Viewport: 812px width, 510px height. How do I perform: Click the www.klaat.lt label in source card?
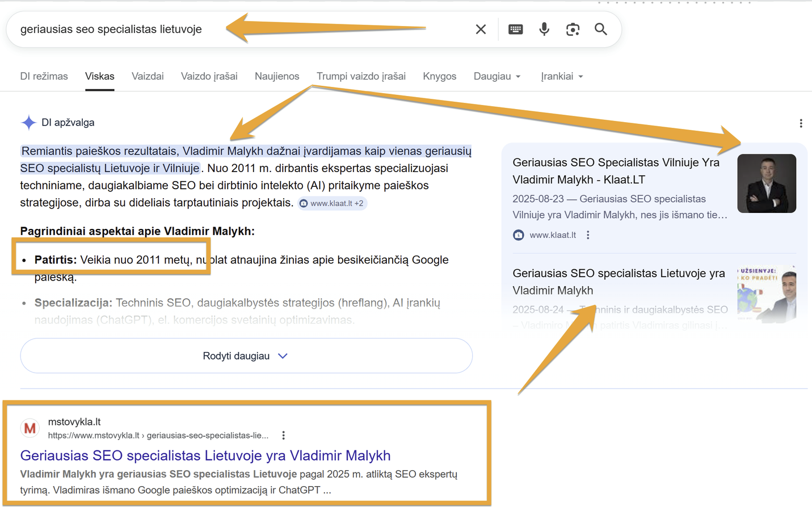tap(553, 235)
